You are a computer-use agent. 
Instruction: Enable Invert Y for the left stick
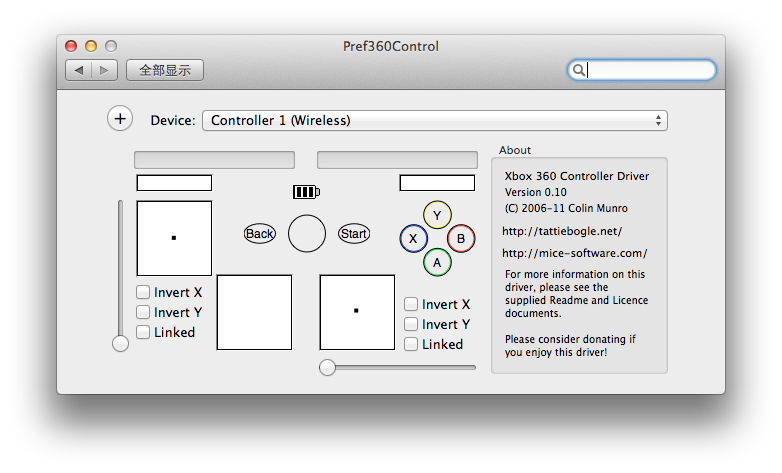(143, 312)
